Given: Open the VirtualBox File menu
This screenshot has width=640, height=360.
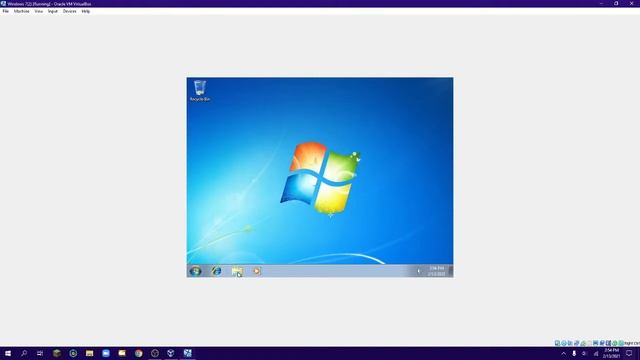Looking at the screenshot, I should 6,11.
